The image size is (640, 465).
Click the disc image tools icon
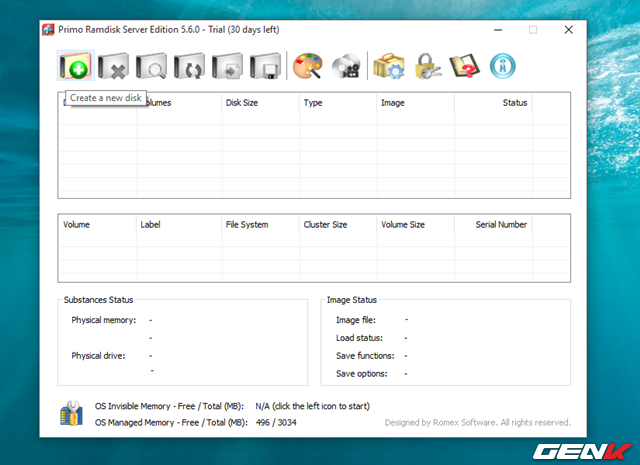pos(346,66)
